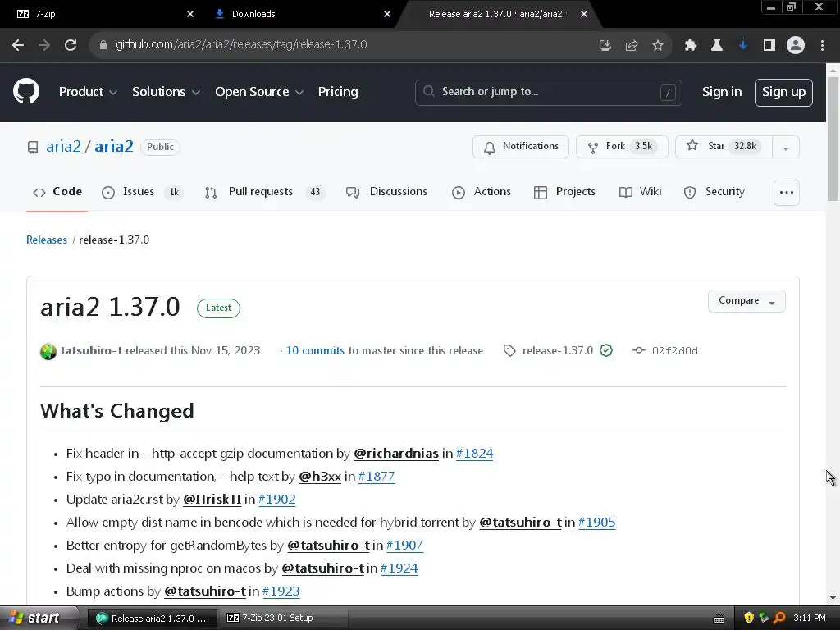The height and width of the screenshot is (630, 840).
Task: Click the Pricing link
Action: pos(337,92)
